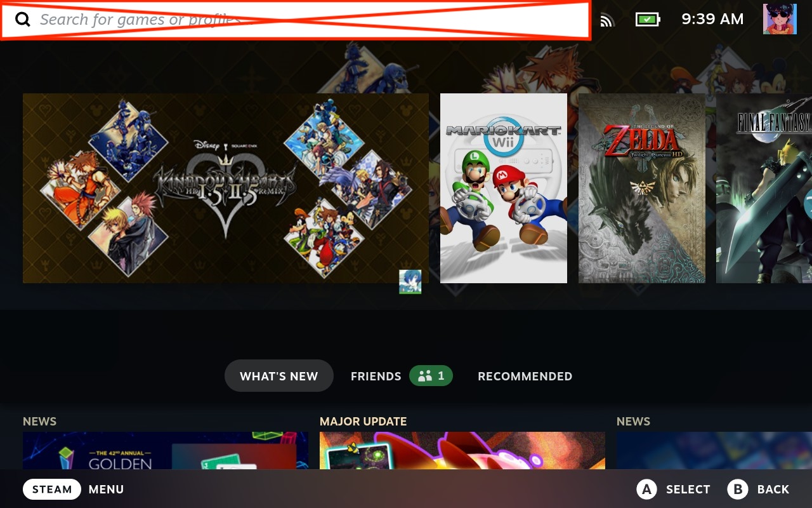Select the Mario Kart Wii game cover
Image resolution: width=812 pixels, height=508 pixels.
coord(503,188)
